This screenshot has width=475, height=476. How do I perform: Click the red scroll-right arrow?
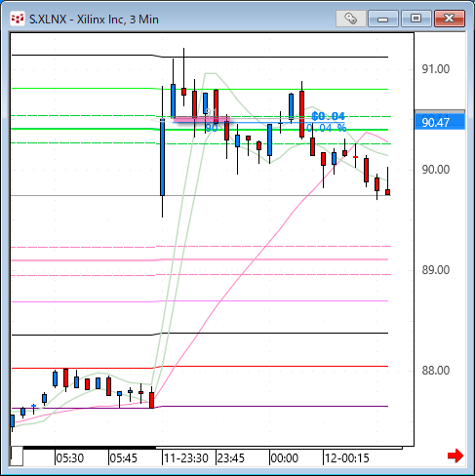click(455, 456)
